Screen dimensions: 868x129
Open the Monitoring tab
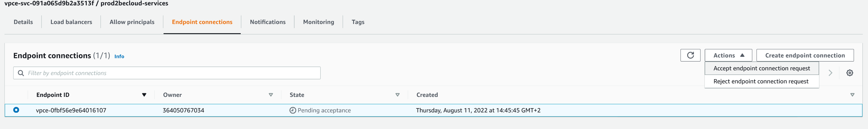(x=318, y=22)
